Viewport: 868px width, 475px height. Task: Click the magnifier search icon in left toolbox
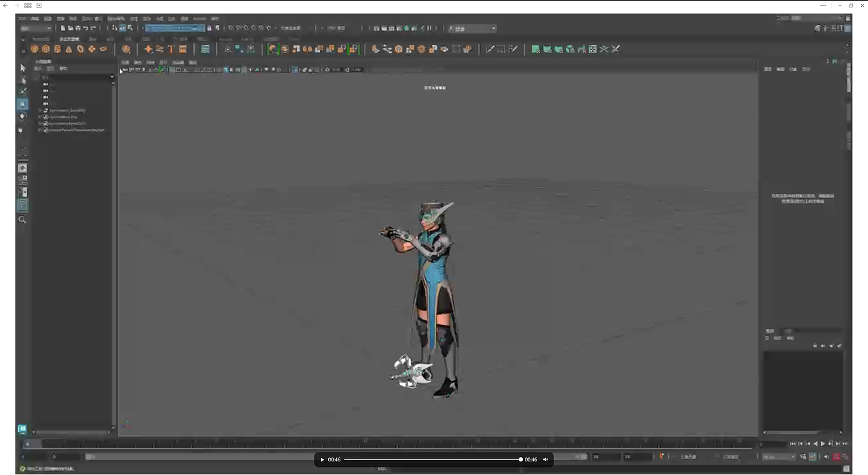coord(22,220)
